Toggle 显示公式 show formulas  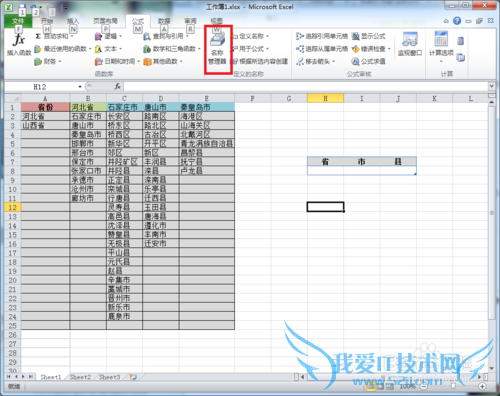(x=368, y=36)
